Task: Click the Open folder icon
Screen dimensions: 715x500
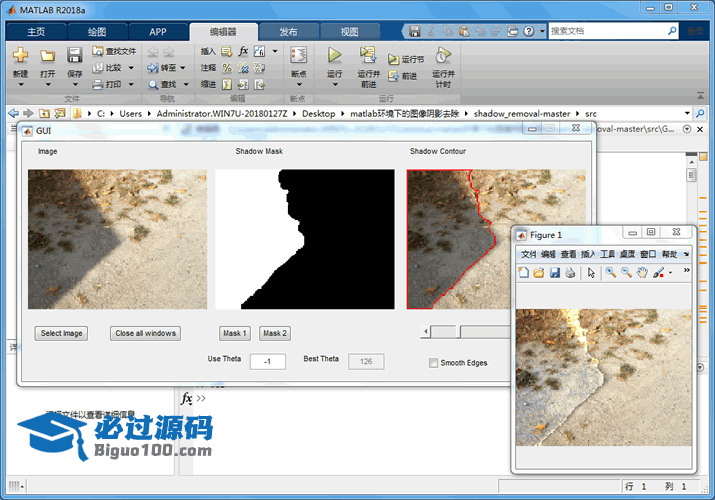Action: 47,56
